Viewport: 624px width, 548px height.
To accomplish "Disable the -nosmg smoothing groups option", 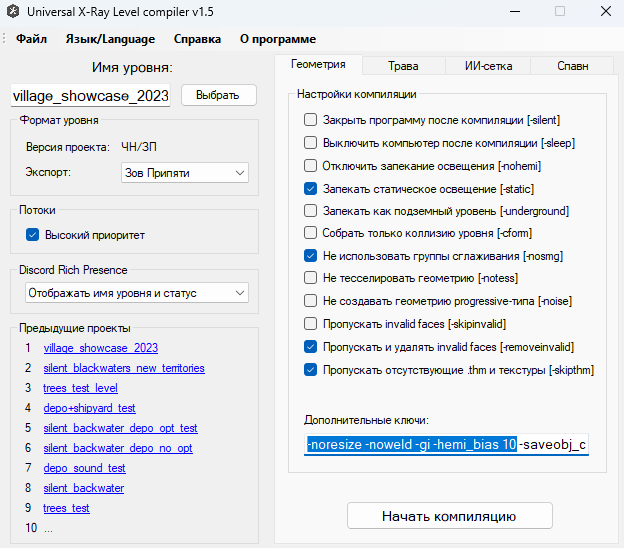I will pyautogui.click(x=310, y=256).
